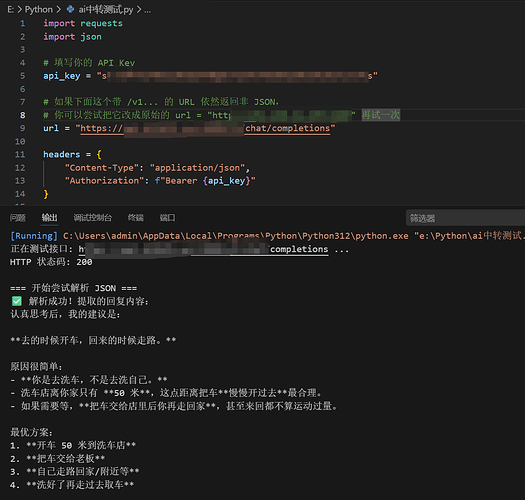
Task: Switch to the 端口 panel tab
Action: (x=167, y=218)
